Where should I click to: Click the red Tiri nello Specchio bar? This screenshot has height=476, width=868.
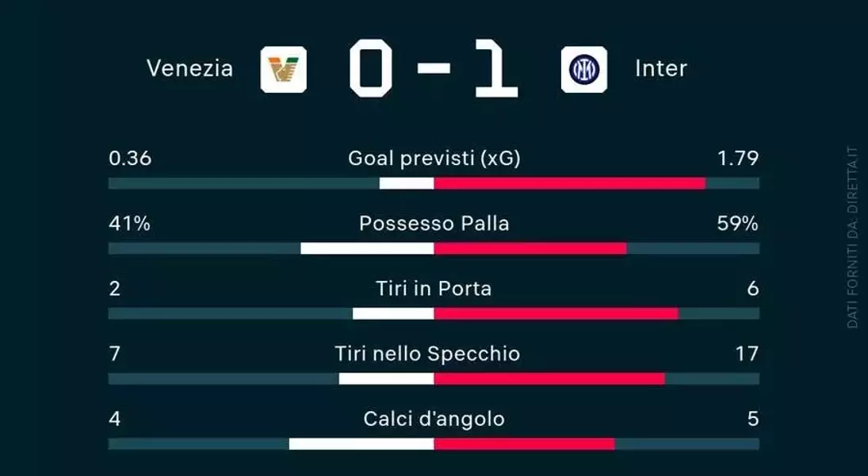(549, 378)
